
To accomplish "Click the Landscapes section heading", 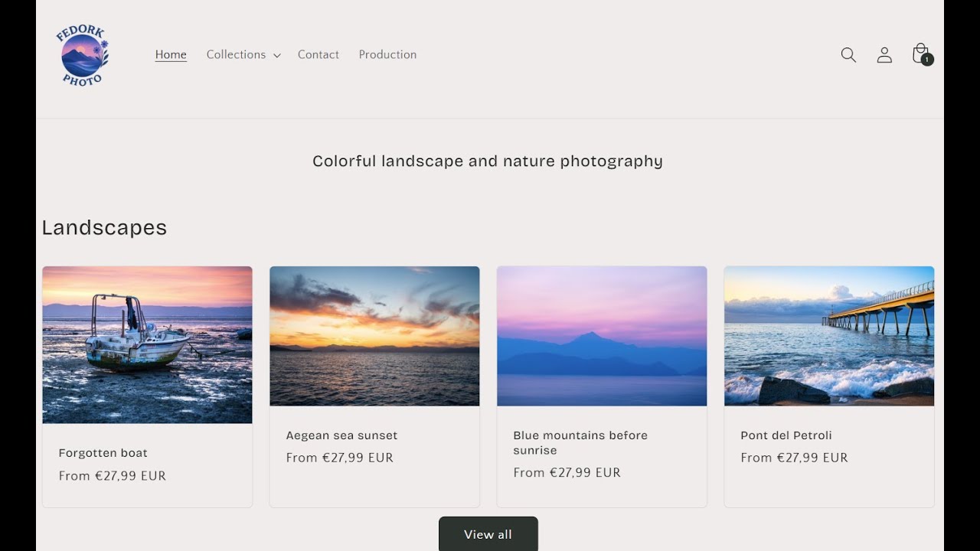I will click(x=104, y=227).
